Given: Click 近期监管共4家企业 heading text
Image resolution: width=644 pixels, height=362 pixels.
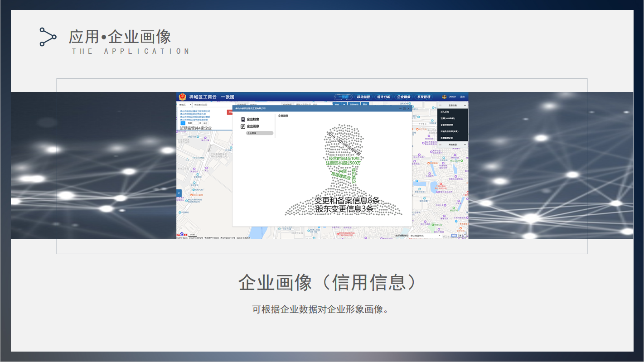Looking at the screenshot, I should click(196, 128).
